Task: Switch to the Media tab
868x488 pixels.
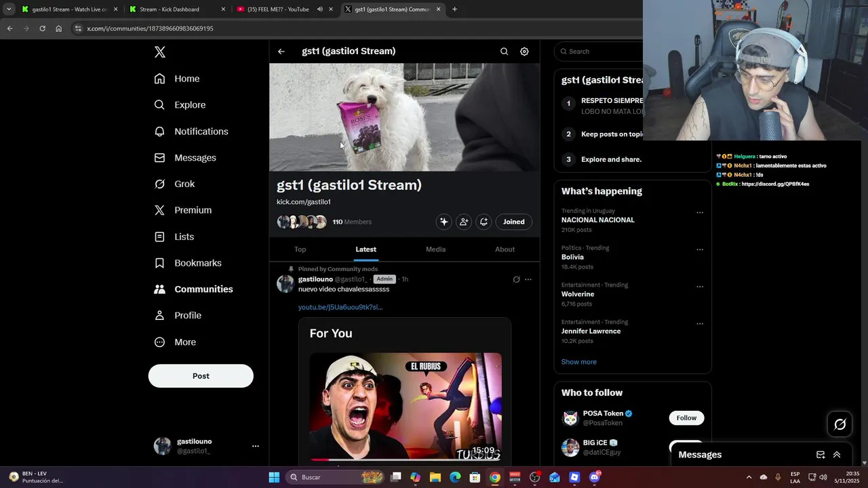Action: click(x=435, y=249)
